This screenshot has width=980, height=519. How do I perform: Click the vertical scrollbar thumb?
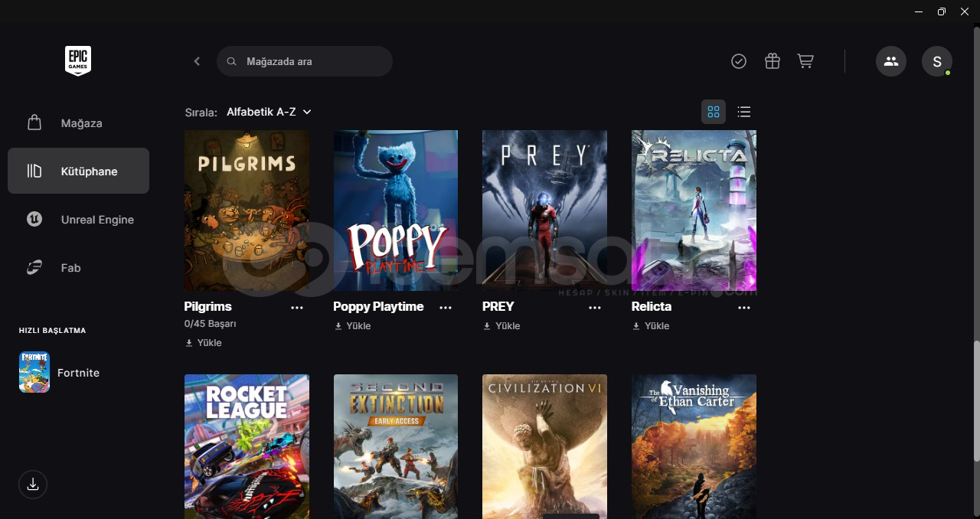pyautogui.click(x=976, y=401)
